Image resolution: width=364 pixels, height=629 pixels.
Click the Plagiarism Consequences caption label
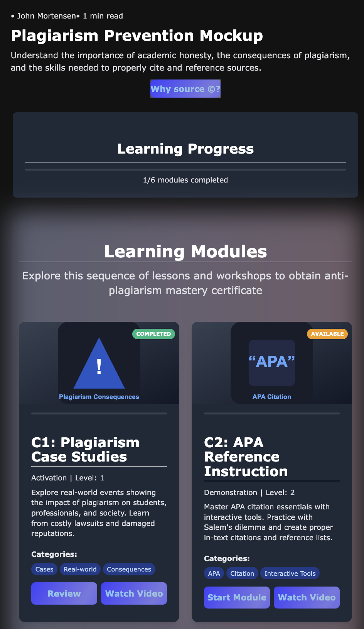(x=99, y=397)
